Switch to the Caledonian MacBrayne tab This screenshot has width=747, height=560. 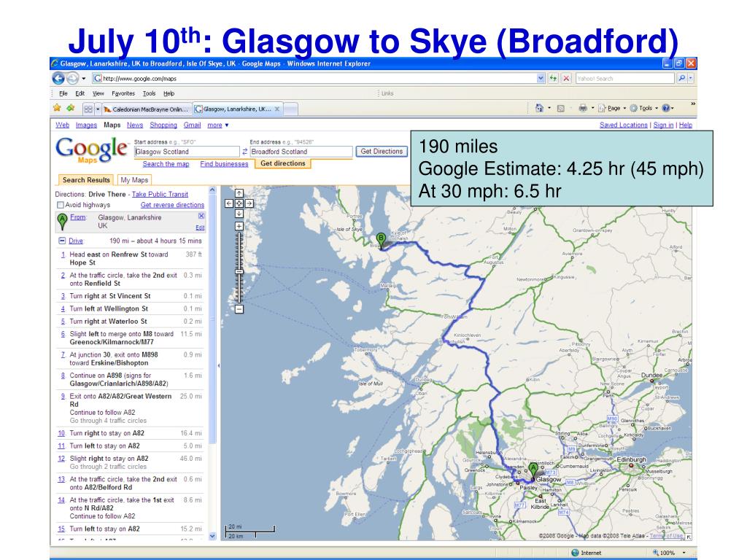tap(147, 109)
